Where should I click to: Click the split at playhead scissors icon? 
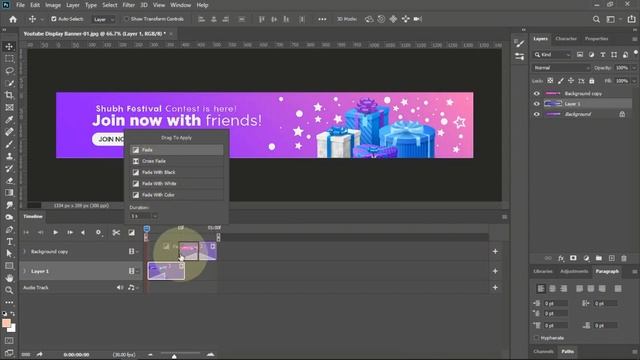click(116, 233)
